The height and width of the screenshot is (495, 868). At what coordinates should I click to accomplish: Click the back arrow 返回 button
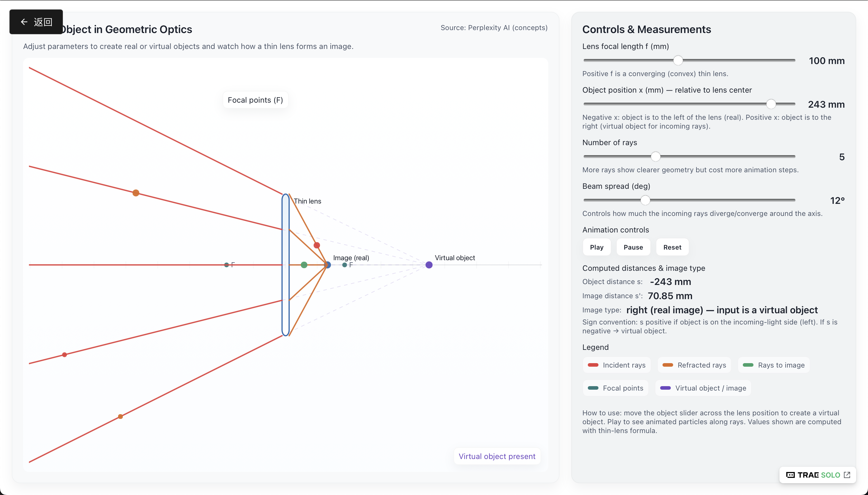coord(36,22)
